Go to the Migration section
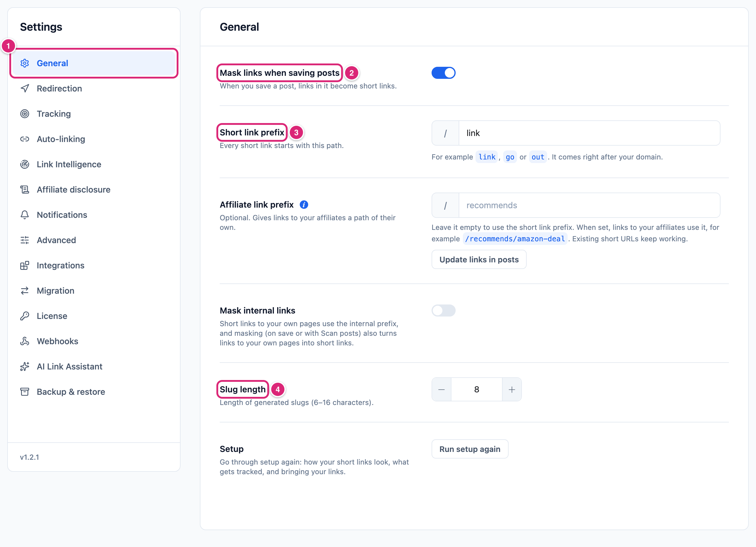 [x=94, y=291]
